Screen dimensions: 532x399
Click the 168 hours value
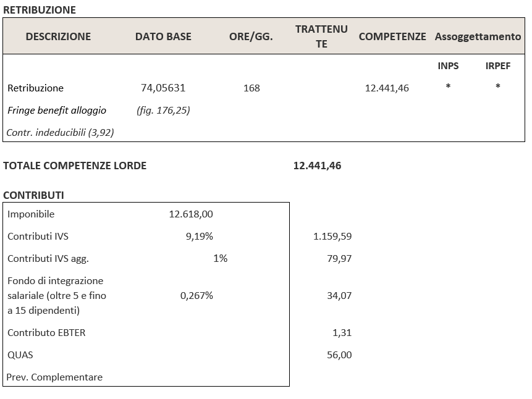(251, 88)
